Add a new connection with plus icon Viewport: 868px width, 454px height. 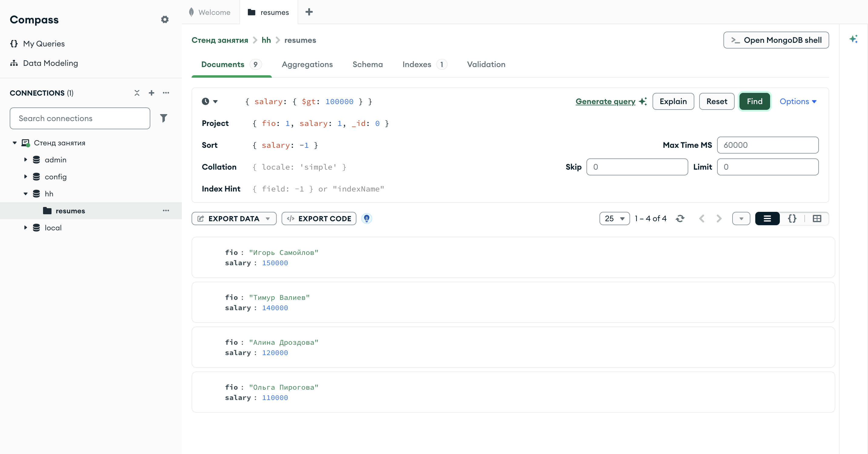[152, 93]
